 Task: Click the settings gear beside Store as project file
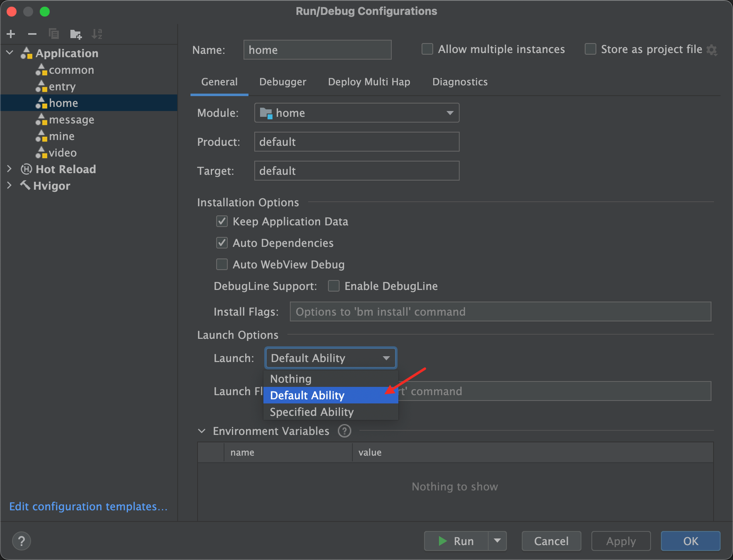tap(712, 50)
